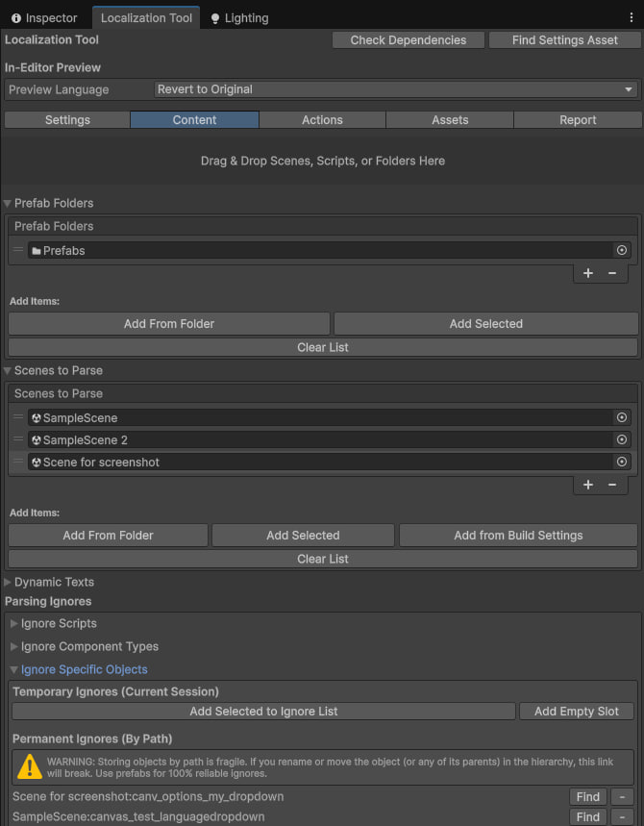The width and height of the screenshot is (644, 826).
Task: Click the Check Dependencies button
Action: [x=408, y=40]
